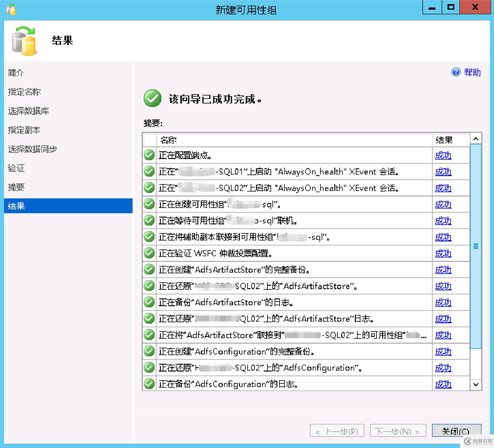
Task: Click the disabled 上一步(P) button
Action: point(337,431)
